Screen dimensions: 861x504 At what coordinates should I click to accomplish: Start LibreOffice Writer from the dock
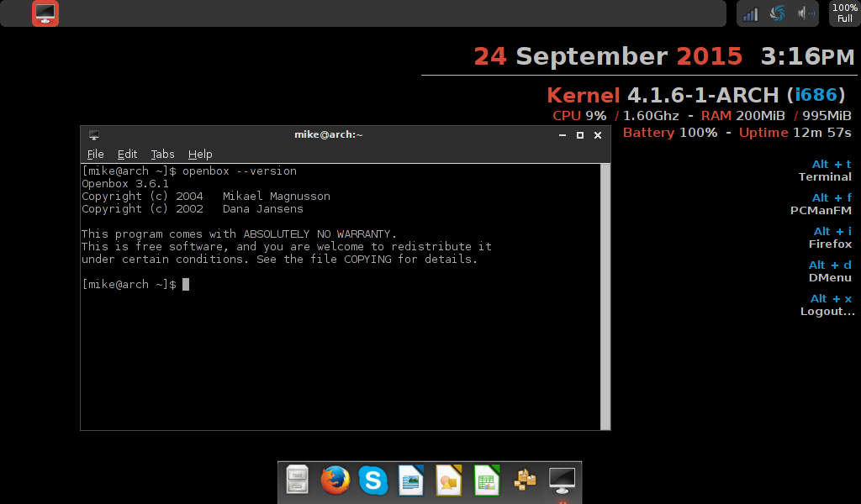[410, 480]
